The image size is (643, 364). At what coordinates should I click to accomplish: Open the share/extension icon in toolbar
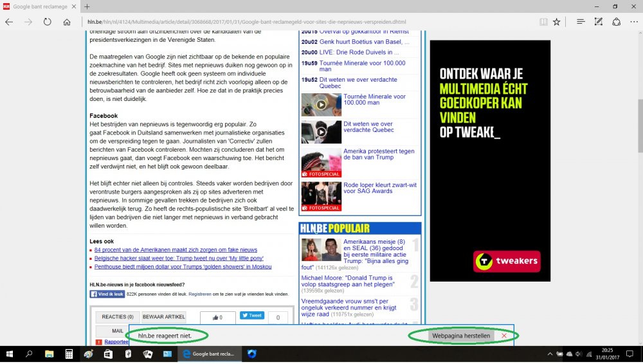point(617,22)
